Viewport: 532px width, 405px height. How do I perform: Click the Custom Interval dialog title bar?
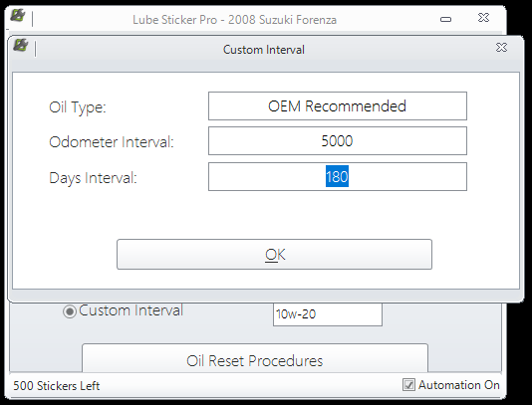tap(264, 50)
